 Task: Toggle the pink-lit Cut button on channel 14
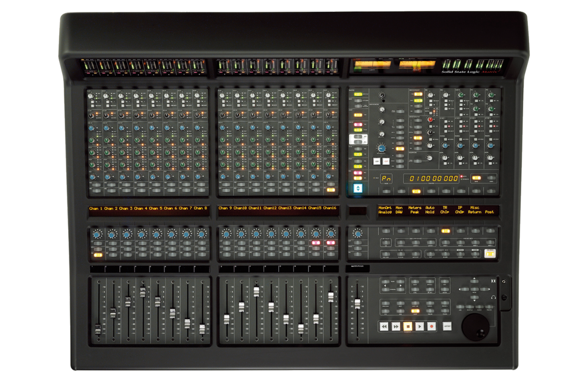[x=316, y=242]
